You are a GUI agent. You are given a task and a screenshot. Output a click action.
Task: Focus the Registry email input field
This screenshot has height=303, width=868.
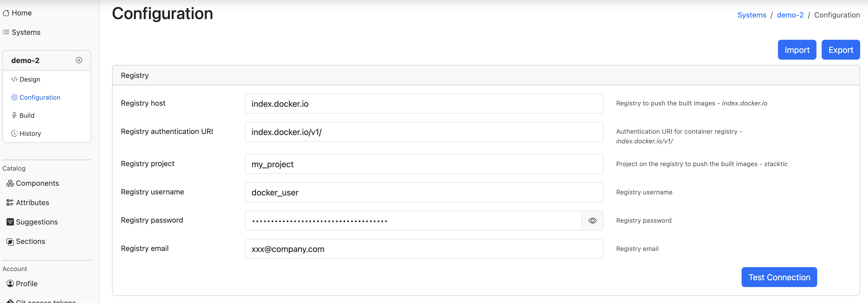pos(424,249)
